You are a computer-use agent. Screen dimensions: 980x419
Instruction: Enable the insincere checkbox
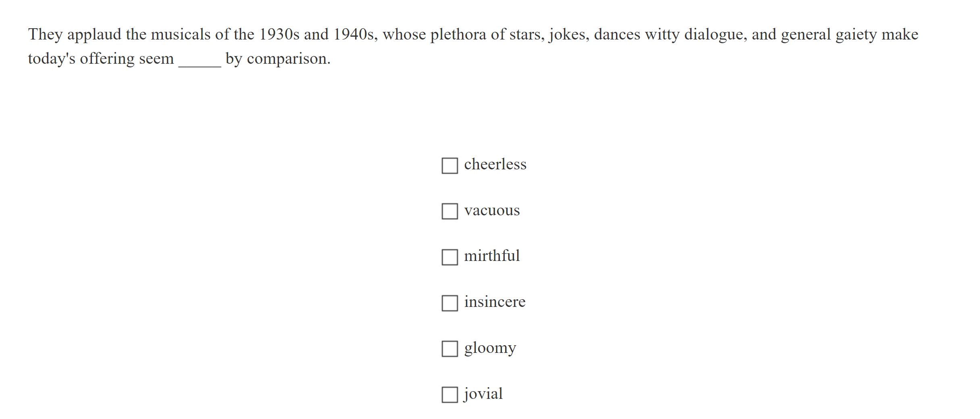point(449,303)
